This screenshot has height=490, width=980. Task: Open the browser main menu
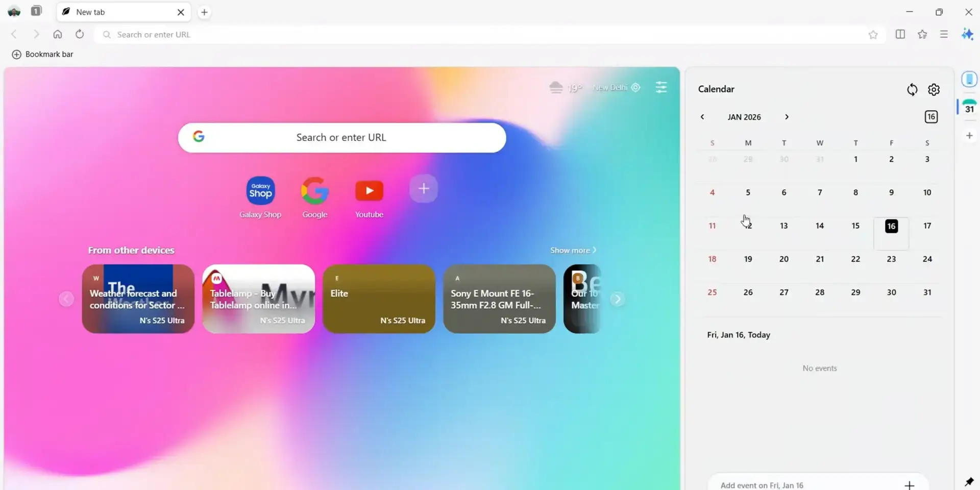[x=944, y=34]
